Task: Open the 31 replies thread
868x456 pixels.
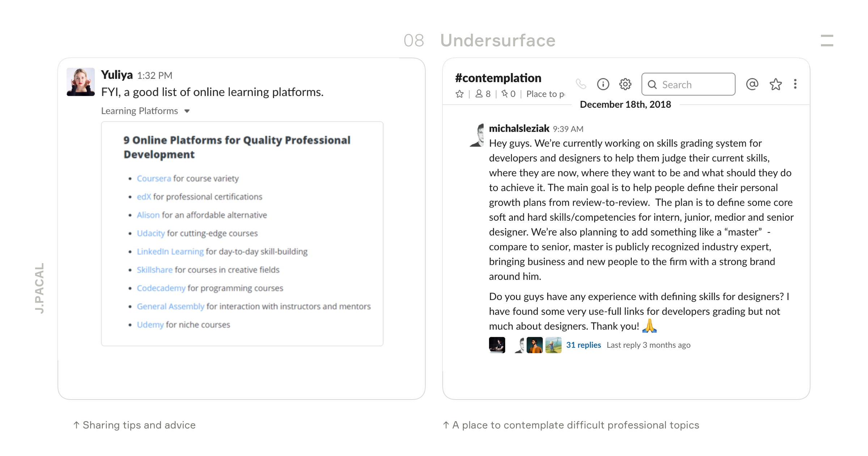Action: click(583, 345)
